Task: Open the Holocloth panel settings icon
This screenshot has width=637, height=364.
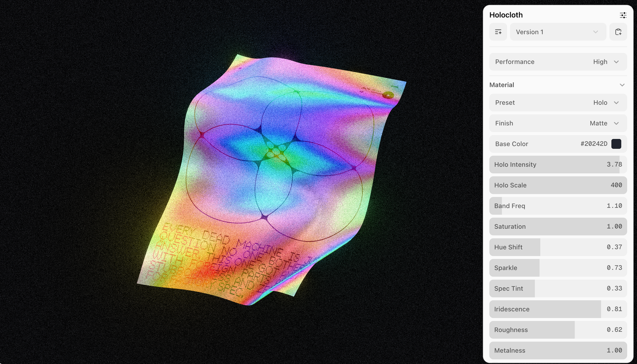Action: tap(623, 15)
